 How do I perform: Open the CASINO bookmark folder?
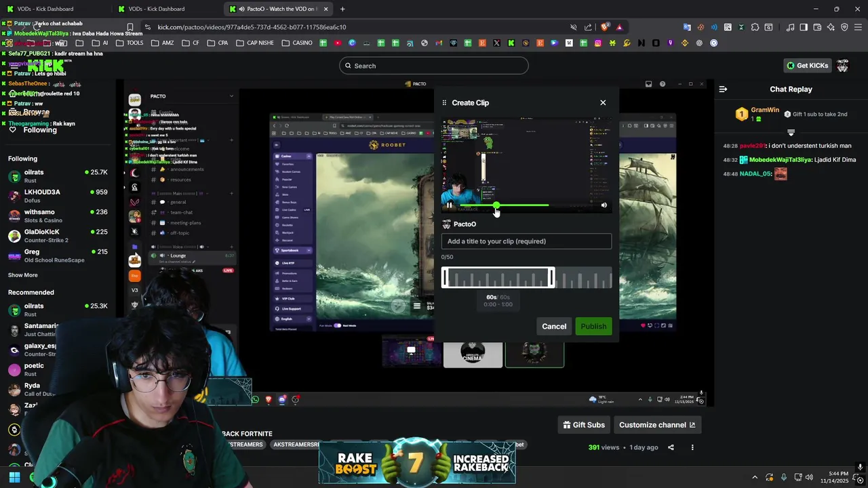[x=297, y=43]
